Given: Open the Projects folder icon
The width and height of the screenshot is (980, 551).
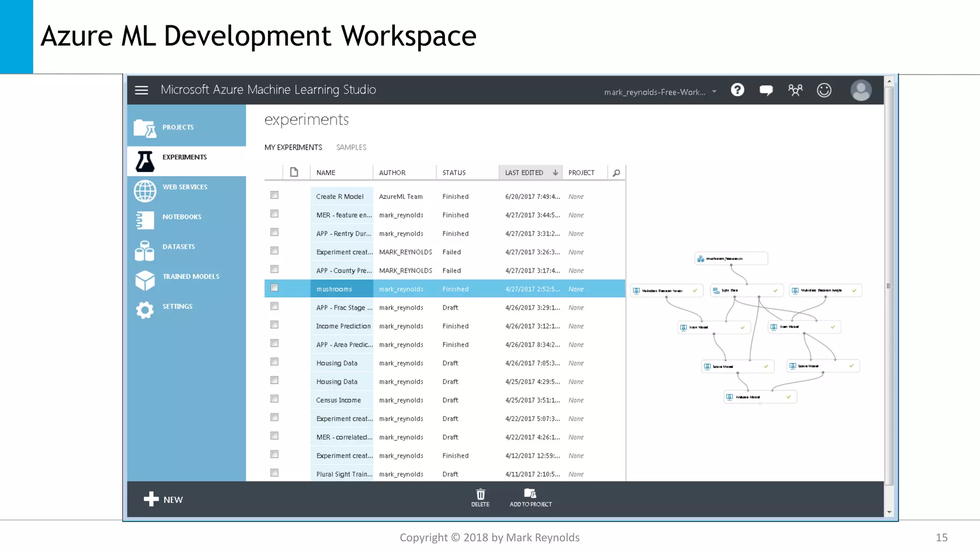Looking at the screenshot, I should (145, 128).
